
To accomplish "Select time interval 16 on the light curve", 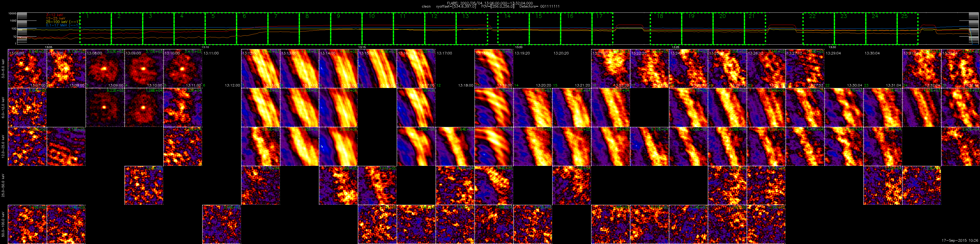I will (x=576, y=29).
